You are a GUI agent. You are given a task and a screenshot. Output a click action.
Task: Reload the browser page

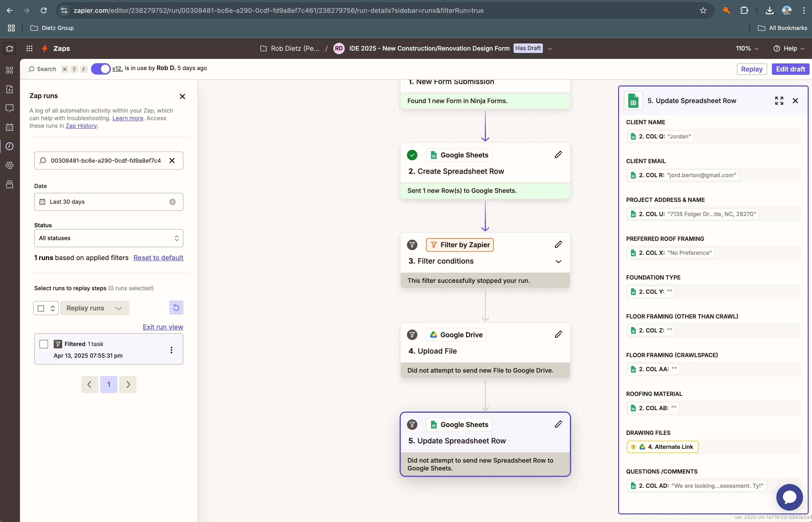(44, 10)
